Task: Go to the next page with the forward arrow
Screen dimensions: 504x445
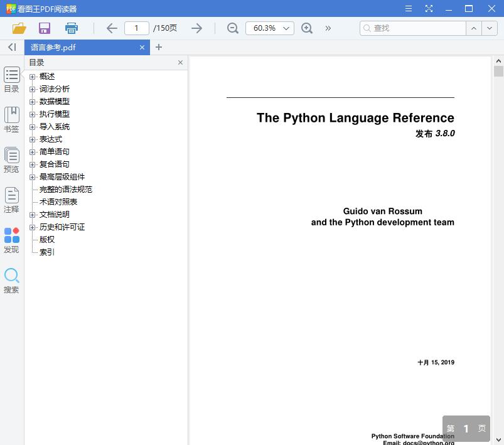Action: click(196, 28)
